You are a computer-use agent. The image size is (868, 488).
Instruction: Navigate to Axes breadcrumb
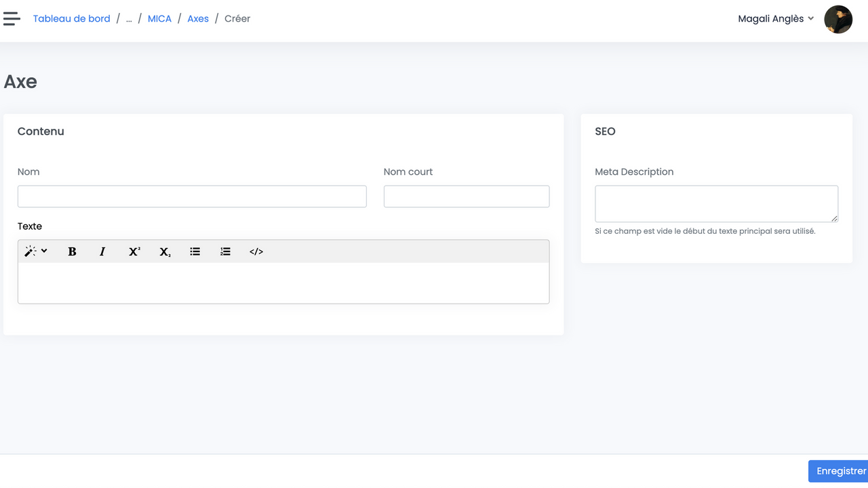(198, 19)
